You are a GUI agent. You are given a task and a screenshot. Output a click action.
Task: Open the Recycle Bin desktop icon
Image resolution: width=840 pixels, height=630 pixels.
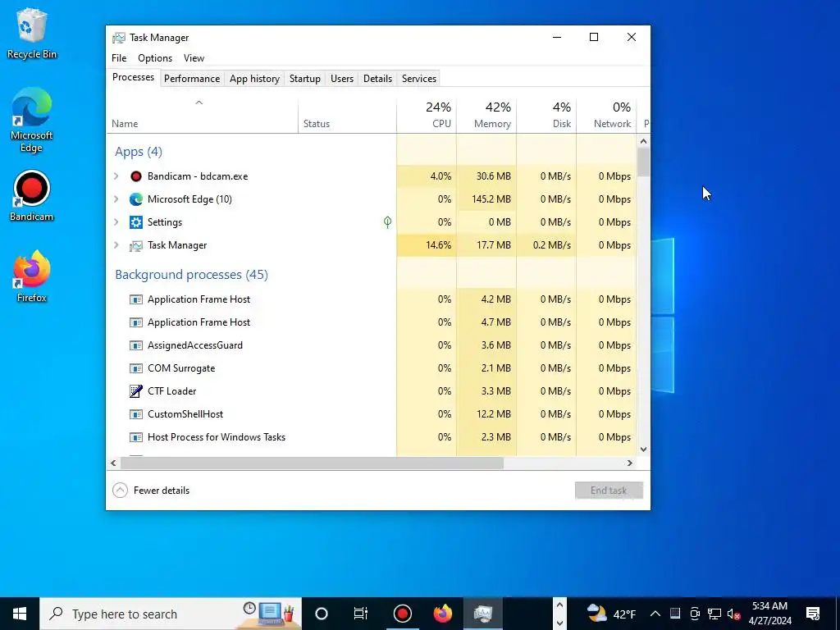point(32,33)
